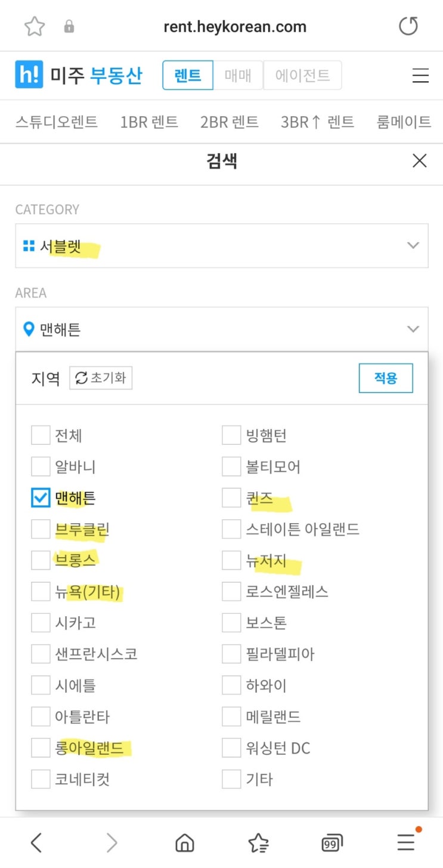
Task: Check the 퀸즈 area checkbox
Action: pyautogui.click(x=231, y=498)
